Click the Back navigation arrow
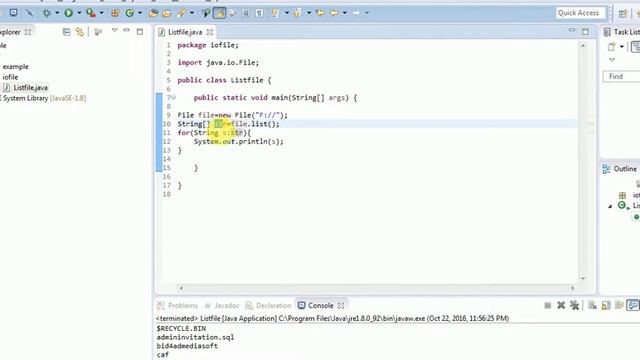This screenshot has width=640, height=360. (334, 13)
